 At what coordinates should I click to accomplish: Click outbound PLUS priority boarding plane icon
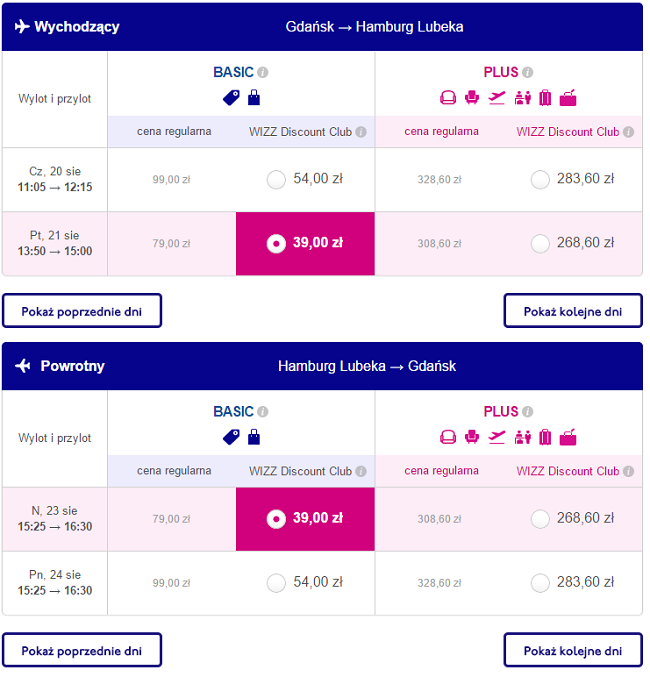pos(497,98)
